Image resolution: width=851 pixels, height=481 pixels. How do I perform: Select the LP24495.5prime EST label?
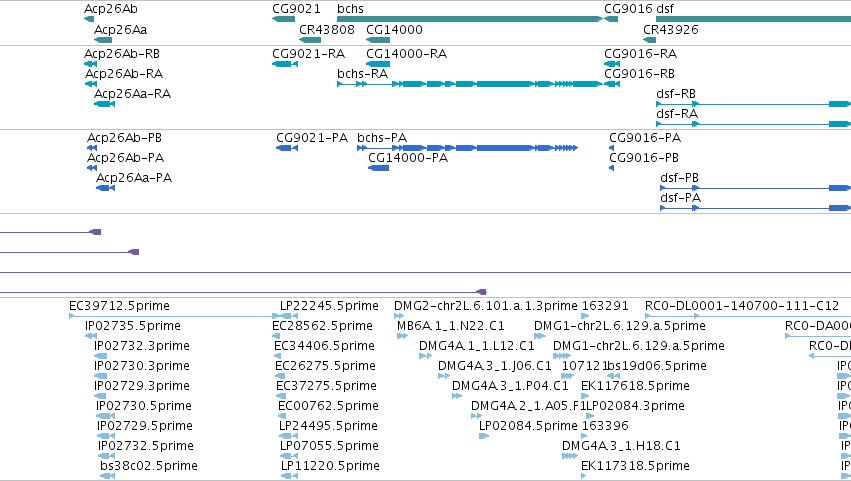pyautogui.click(x=328, y=426)
